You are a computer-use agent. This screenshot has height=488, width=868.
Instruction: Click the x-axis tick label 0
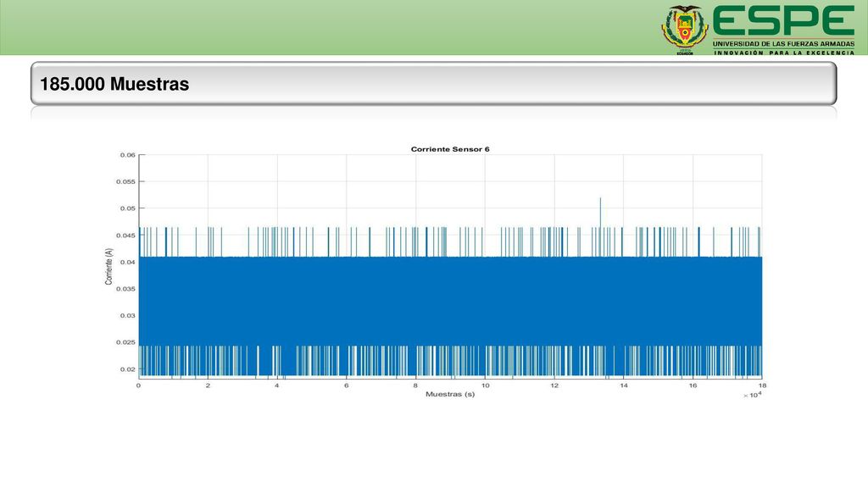[x=138, y=385]
